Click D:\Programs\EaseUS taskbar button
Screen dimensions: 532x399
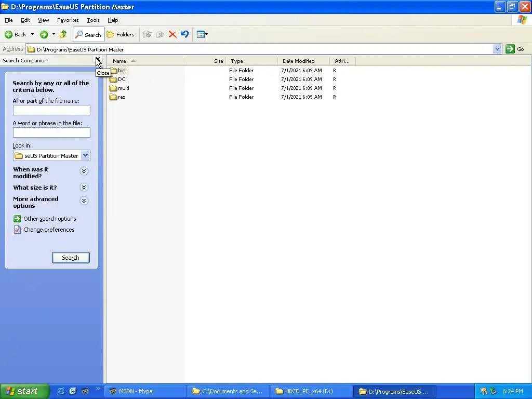pyautogui.click(x=395, y=391)
